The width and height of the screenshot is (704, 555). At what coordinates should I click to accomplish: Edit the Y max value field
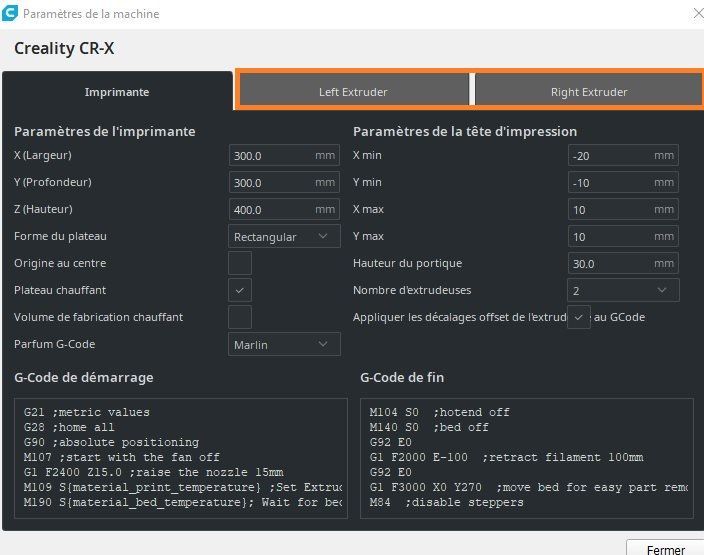623,236
